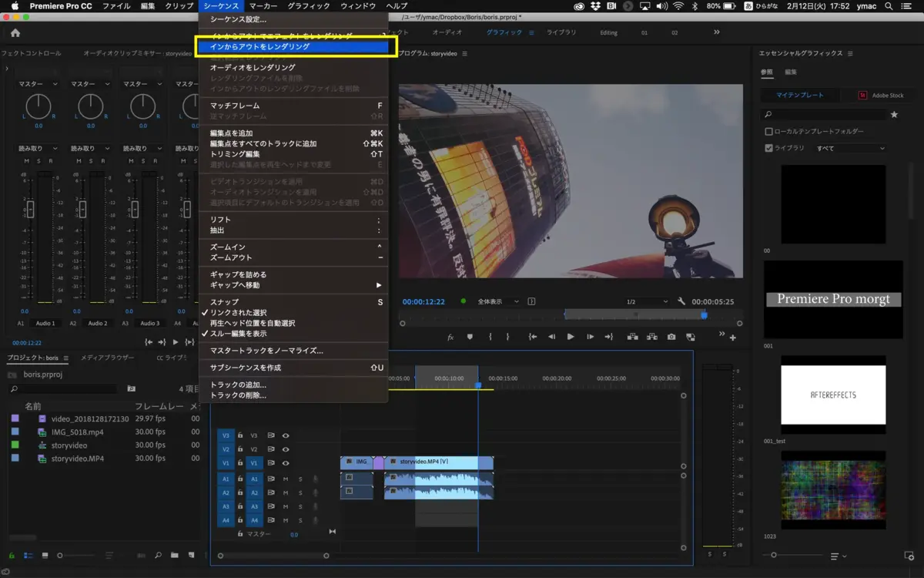Play the sequence with the Play icon
924x578 pixels.
point(571,335)
